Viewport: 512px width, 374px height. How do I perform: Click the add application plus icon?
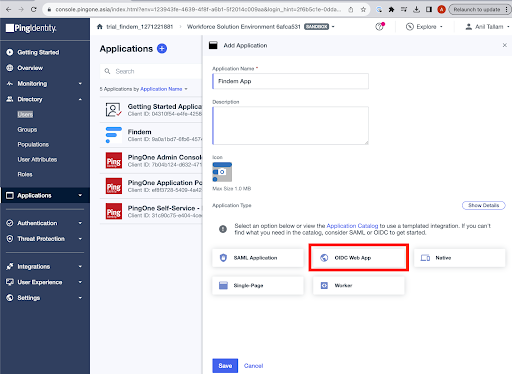pyautogui.click(x=162, y=49)
